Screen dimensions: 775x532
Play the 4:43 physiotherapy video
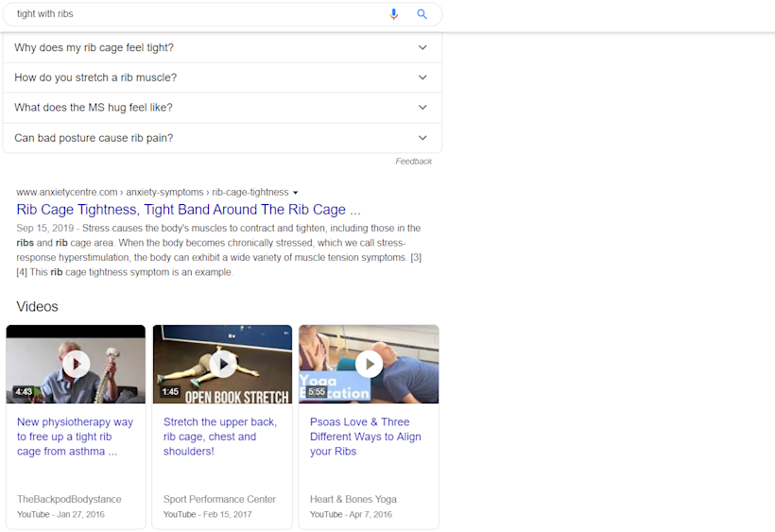76,364
